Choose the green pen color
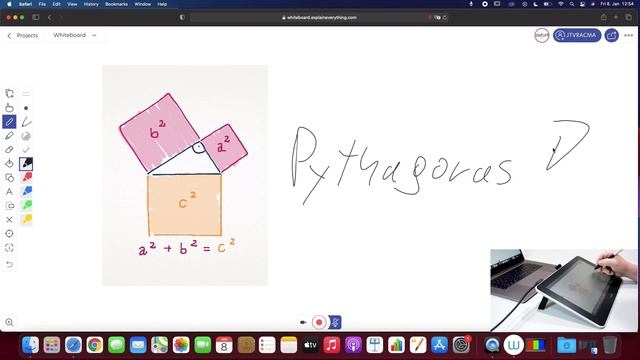Screen dimensions: 640x360 click(27, 205)
